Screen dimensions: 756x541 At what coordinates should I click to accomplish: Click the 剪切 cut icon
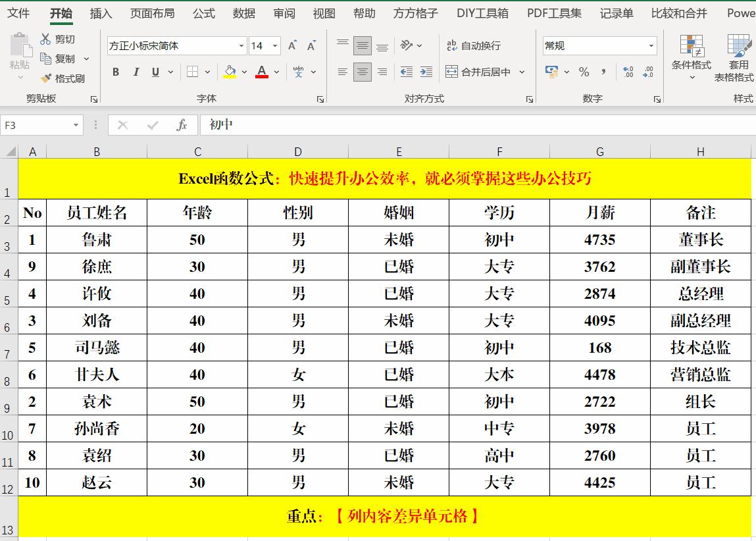coord(45,39)
